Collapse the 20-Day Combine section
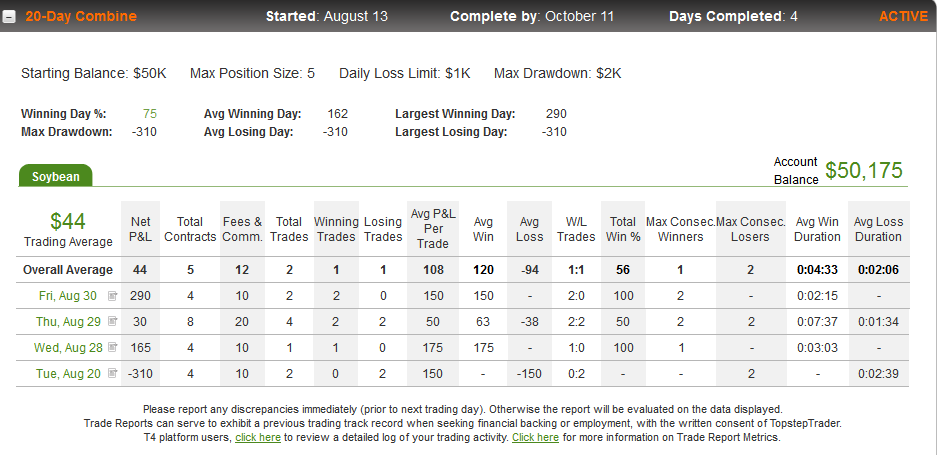This screenshot has width=938, height=455. (x=9, y=17)
